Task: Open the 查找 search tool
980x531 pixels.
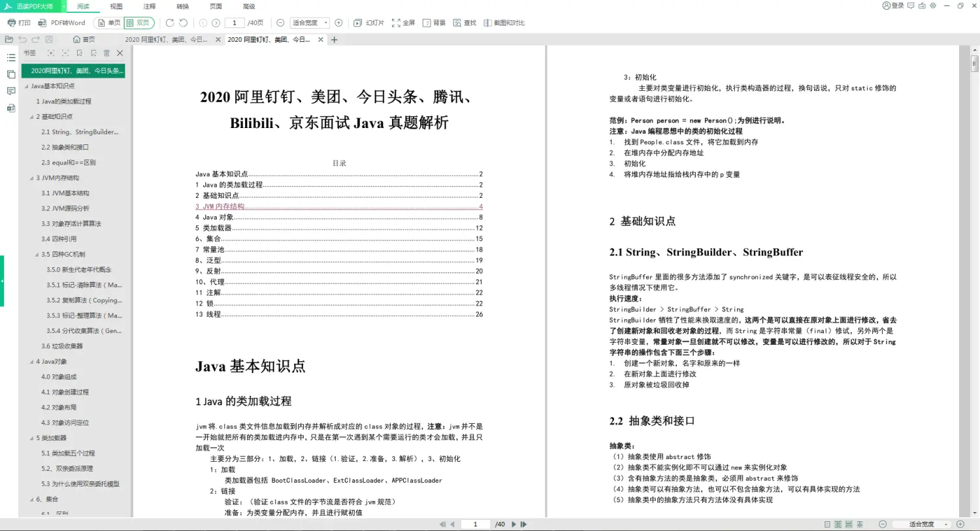Action: [x=465, y=23]
